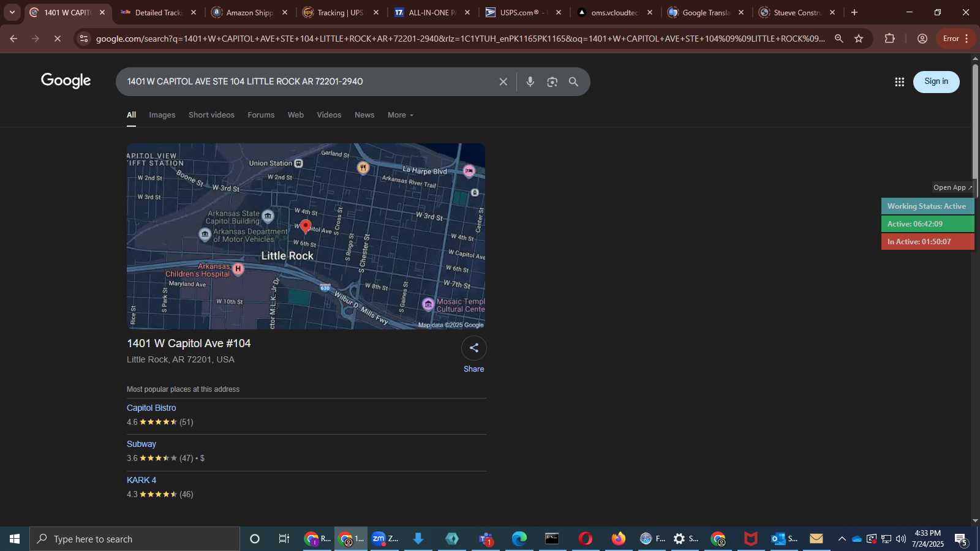The height and width of the screenshot is (551, 980).
Task: Click the In Active time tracker badge
Action: pyautogui.click(x=927, y=242)
